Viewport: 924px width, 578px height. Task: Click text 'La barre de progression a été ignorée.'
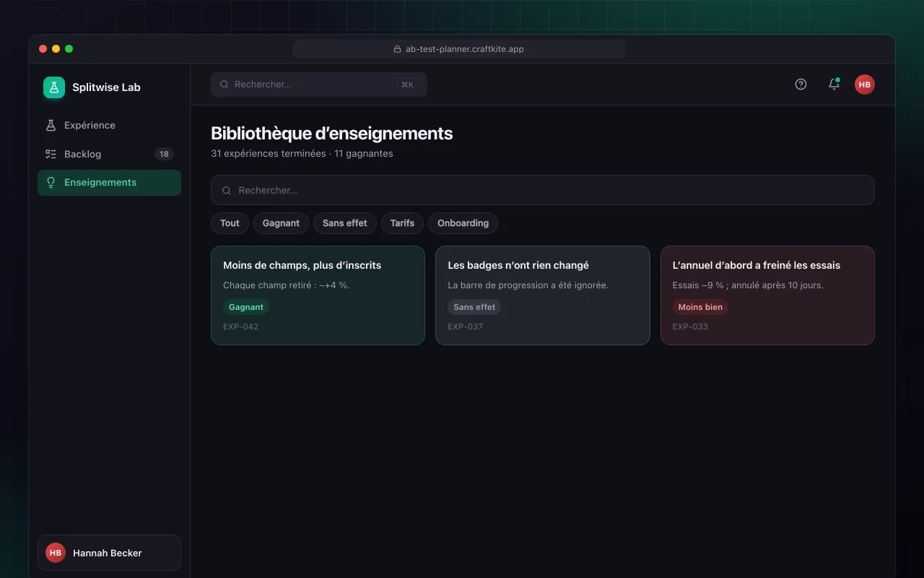tap(528, 285)
